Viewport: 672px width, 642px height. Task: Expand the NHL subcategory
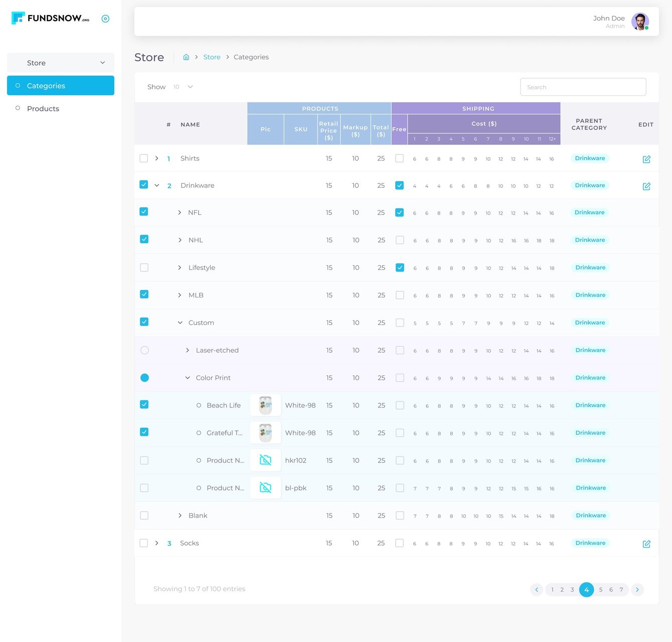(x=180, y=240)
